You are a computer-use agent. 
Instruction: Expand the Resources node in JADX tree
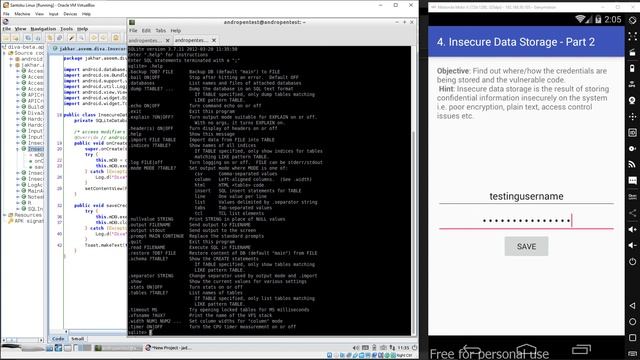[x=4, y=215]
